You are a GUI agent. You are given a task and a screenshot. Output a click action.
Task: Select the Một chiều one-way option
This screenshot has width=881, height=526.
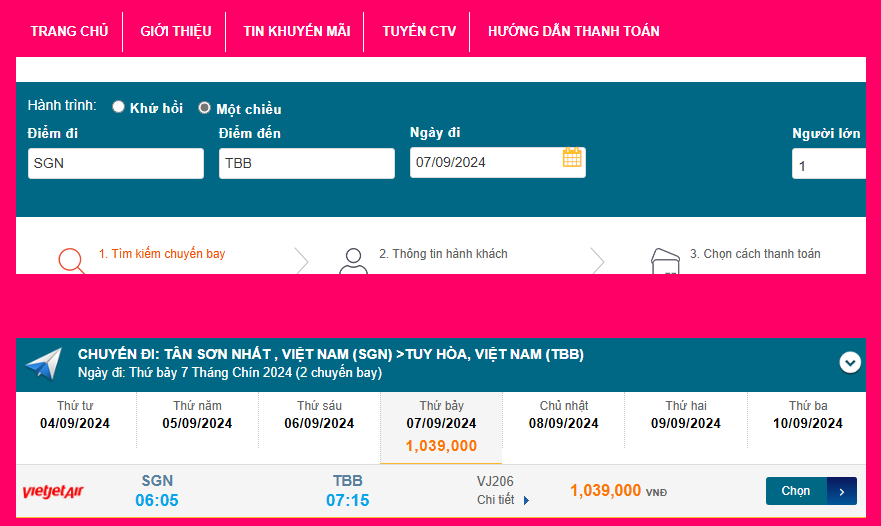[205, 108]
